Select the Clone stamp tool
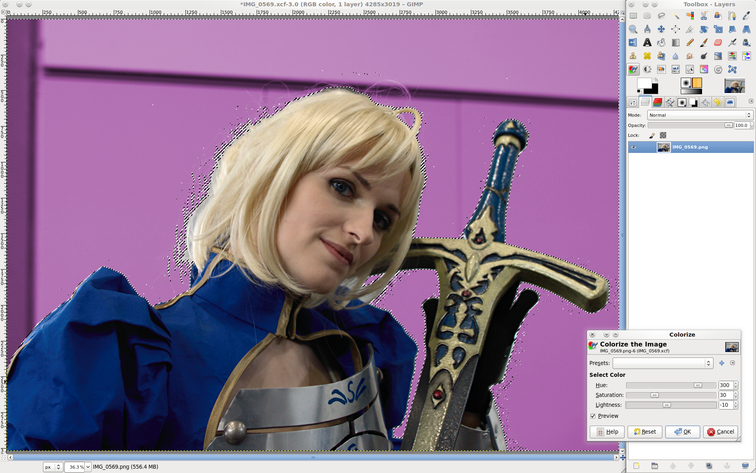Image resolution: width=756 pixels, height=473 pixels. pos(633,56)
